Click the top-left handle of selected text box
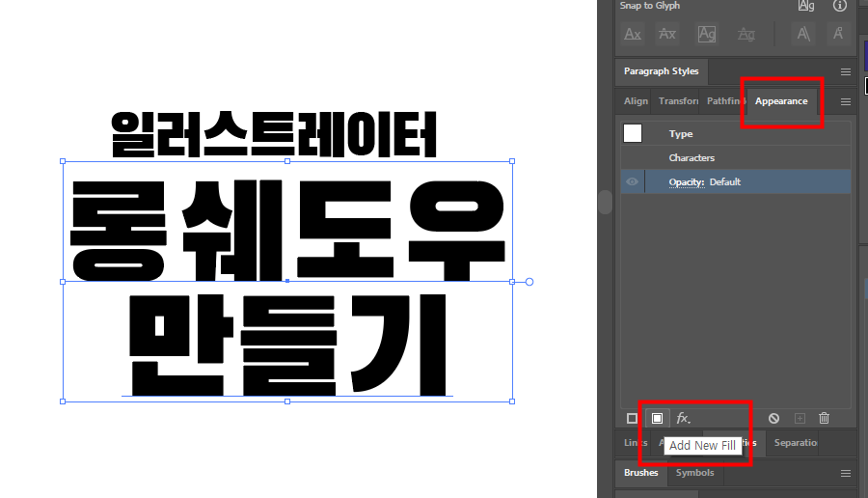868x498 pixels. pos(63,161)
